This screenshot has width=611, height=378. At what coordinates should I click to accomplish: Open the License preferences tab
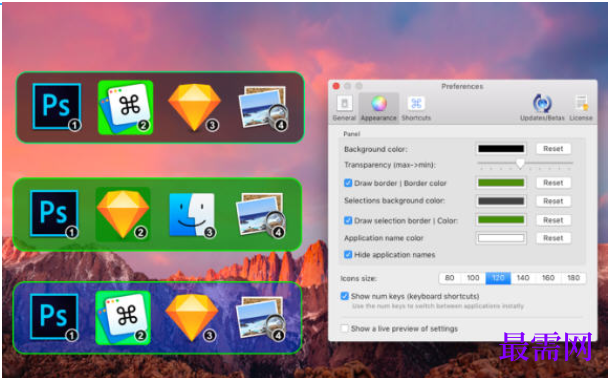tap(581, 108)
